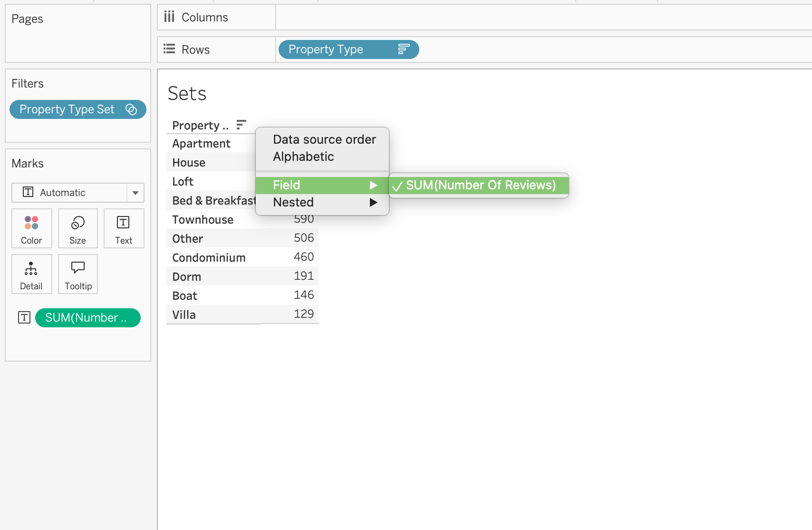Open the Detail marks card
Image resolution: width=812 pixels, height=530 pixels.
coord(31,275)
